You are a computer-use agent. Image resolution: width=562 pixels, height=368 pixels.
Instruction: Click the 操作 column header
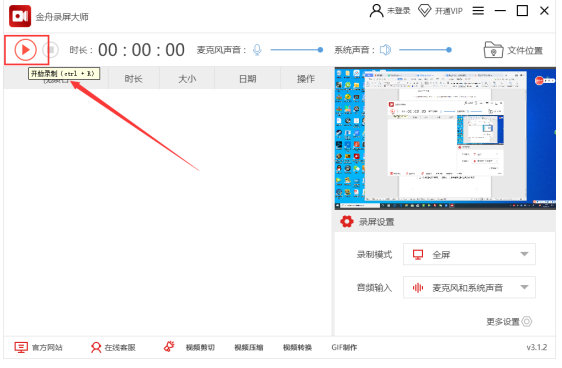point(306,78)
